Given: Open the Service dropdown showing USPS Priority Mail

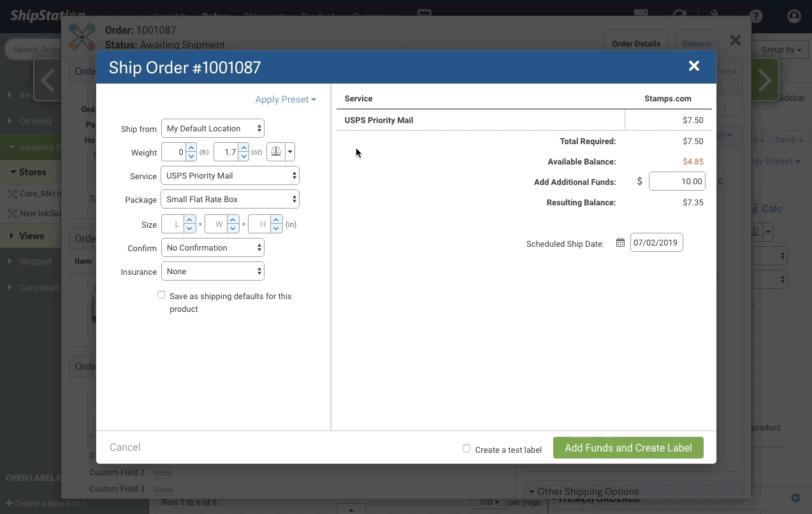Looking at the screenshot, I should point(230,175).
